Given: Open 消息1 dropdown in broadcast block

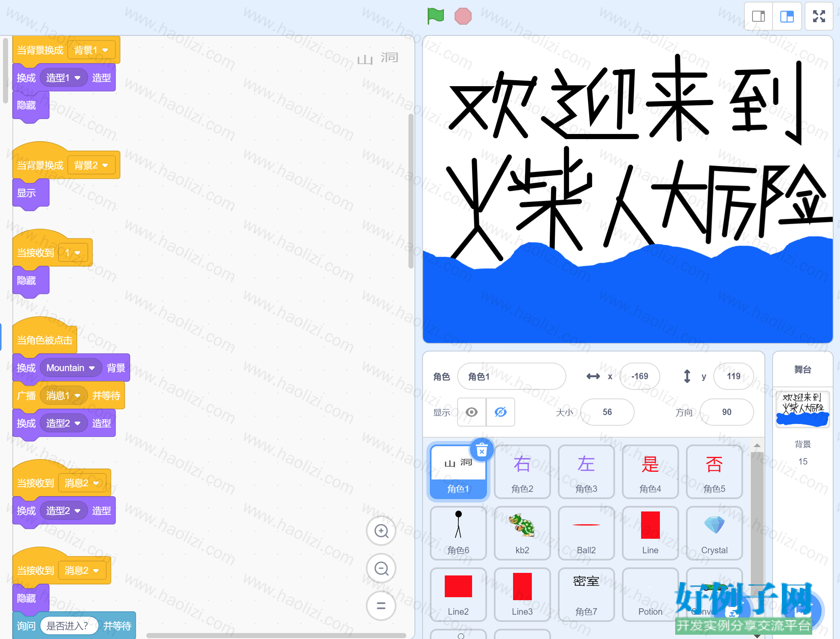Looking at the screenshot, I should [x=64, y=395].
